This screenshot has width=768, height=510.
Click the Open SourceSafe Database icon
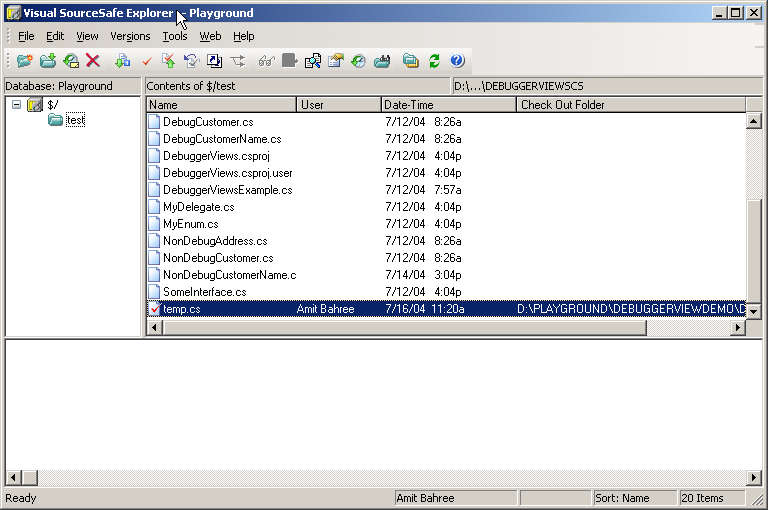point(25,61)
